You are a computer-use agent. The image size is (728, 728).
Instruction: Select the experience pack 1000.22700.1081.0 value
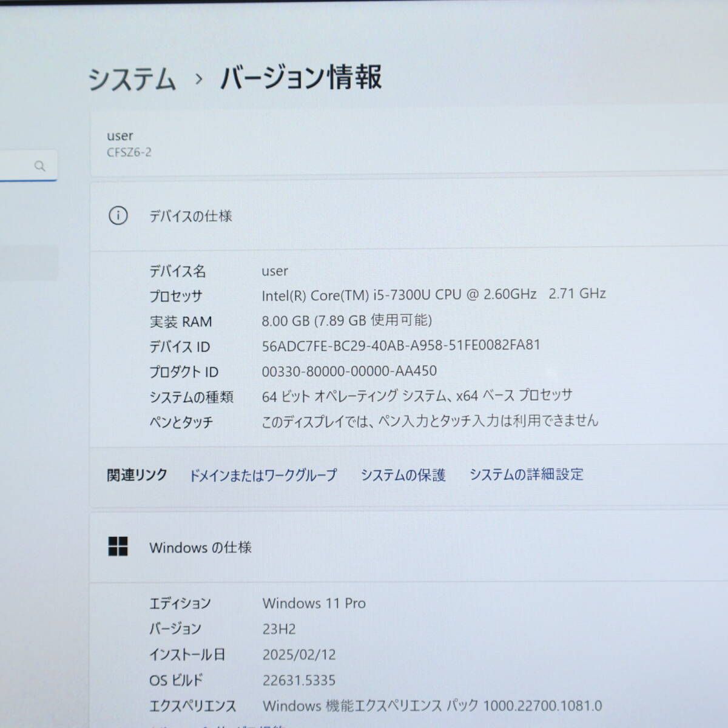[432, 706]
